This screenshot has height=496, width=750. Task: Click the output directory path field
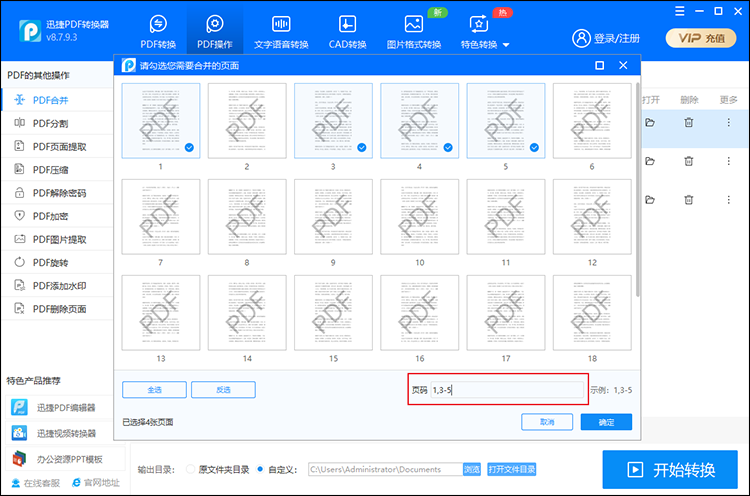tap(385, 469)
